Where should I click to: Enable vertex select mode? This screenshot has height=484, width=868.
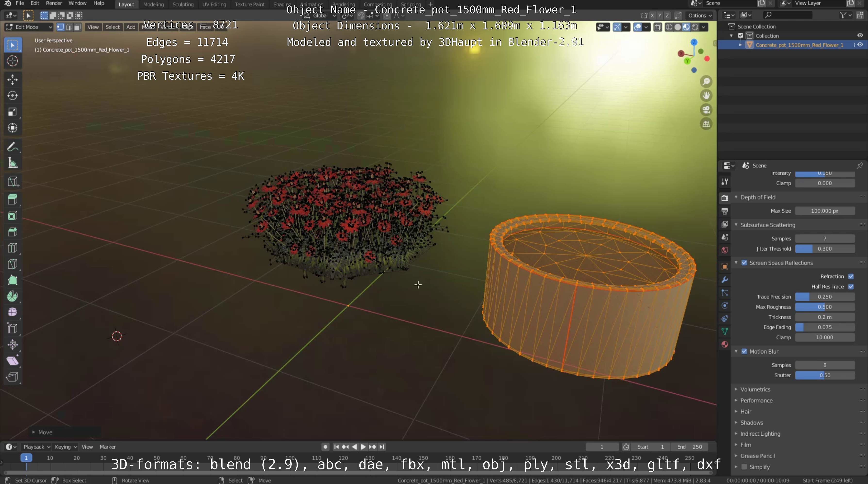tap(61, 27)
